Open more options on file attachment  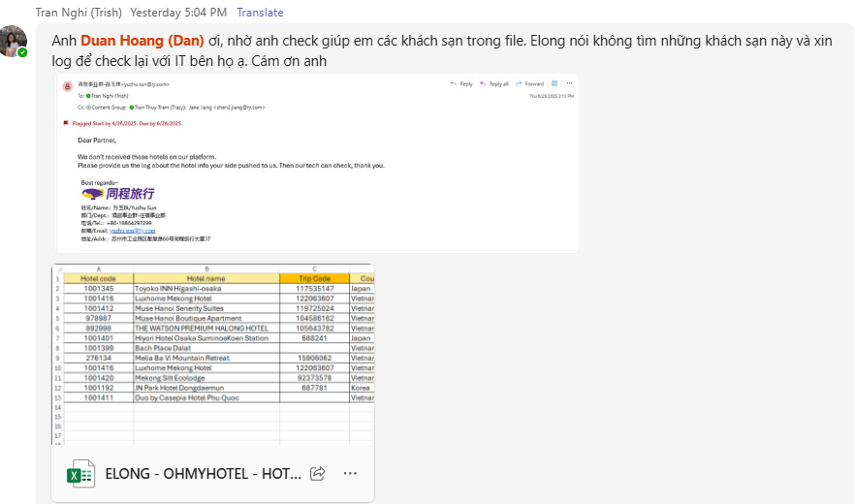[350, 473]
